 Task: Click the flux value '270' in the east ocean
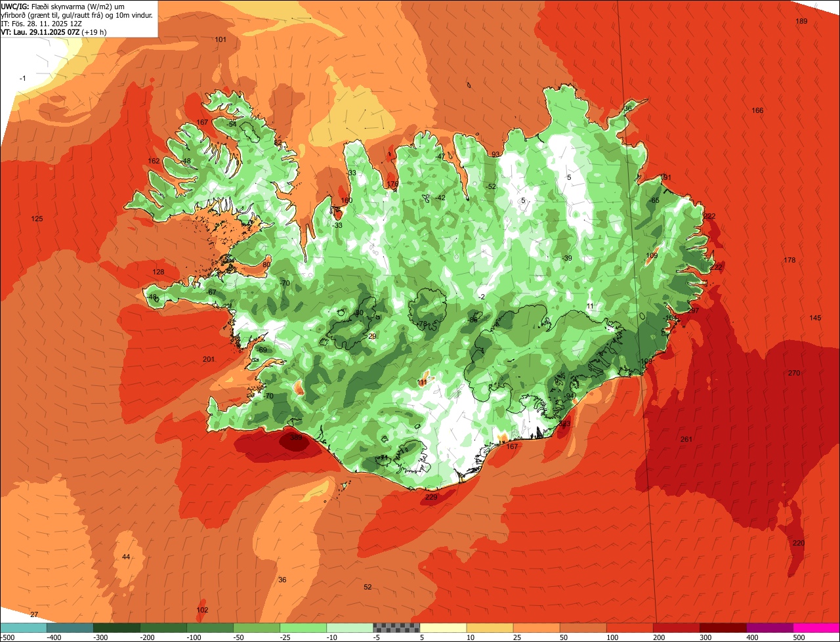tap(794, 373)
